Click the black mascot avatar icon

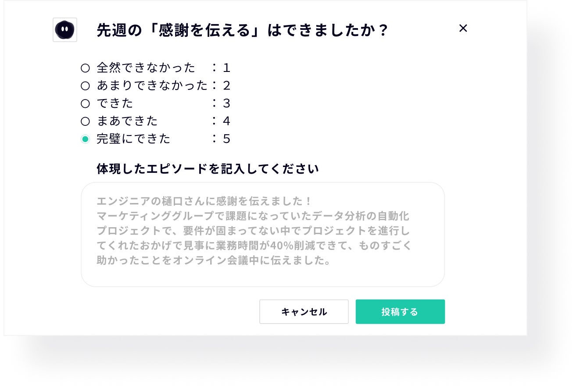point(65,30)
